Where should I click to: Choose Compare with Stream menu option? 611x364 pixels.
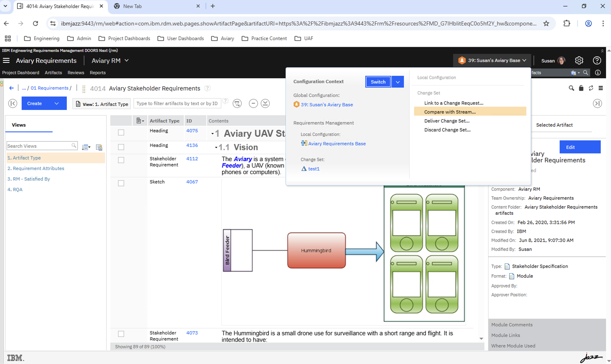click(x=450, y=112)
